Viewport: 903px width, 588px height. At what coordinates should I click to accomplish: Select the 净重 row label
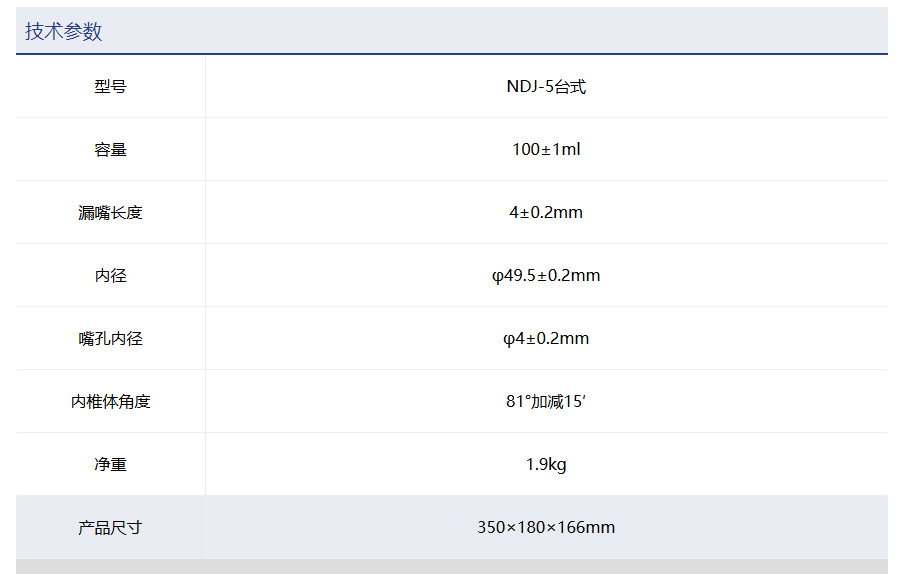[x=110, y=465]
